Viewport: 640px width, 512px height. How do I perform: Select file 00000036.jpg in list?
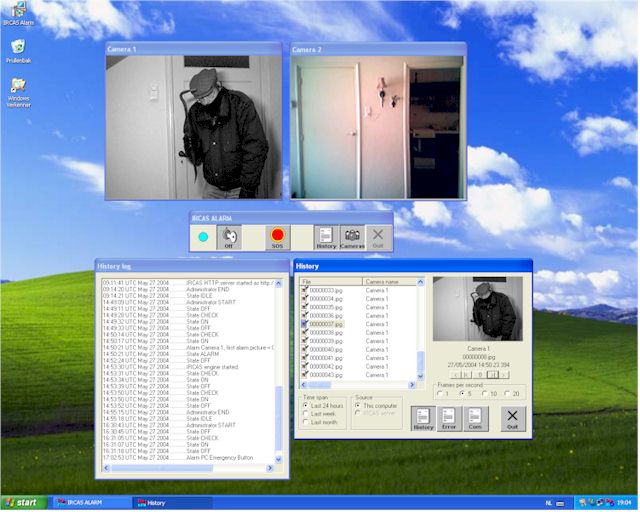[326, 316]
